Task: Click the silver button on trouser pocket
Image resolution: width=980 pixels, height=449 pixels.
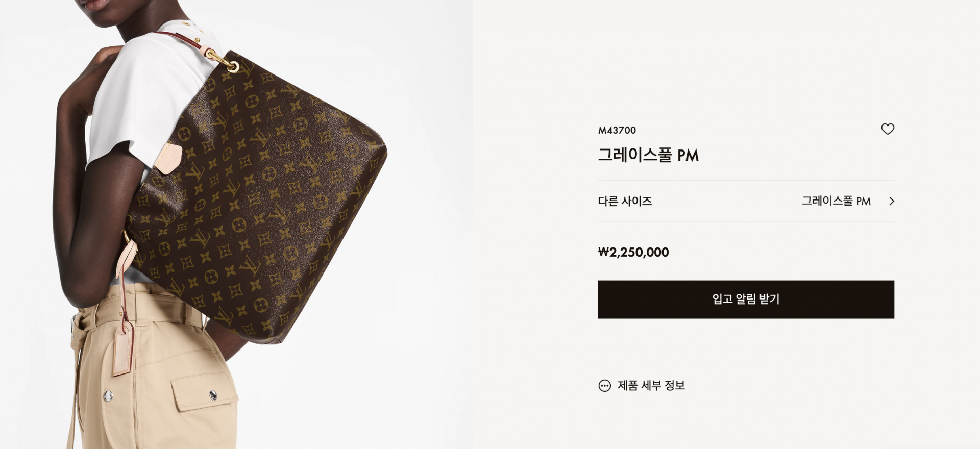Action: [x=213, y=394]
